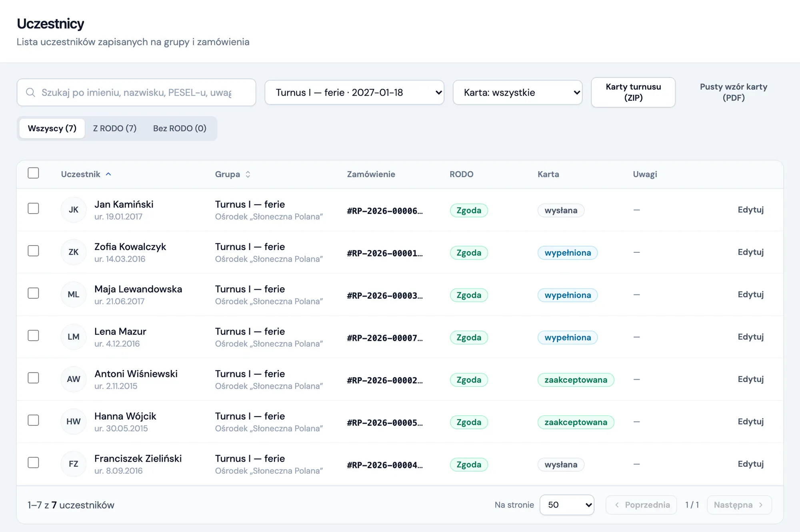Sort by Uczestnik column arrow
800x532 pixels.
(x=108, y=174)
